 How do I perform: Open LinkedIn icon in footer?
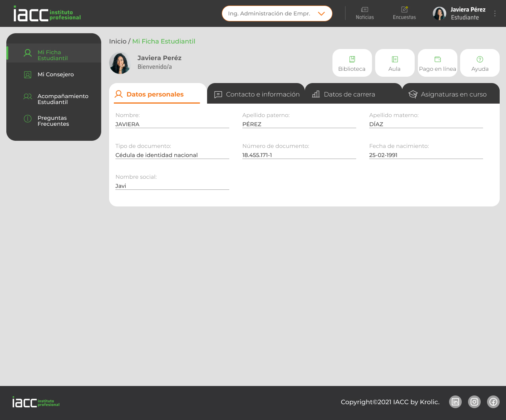[x=455, y=402]
